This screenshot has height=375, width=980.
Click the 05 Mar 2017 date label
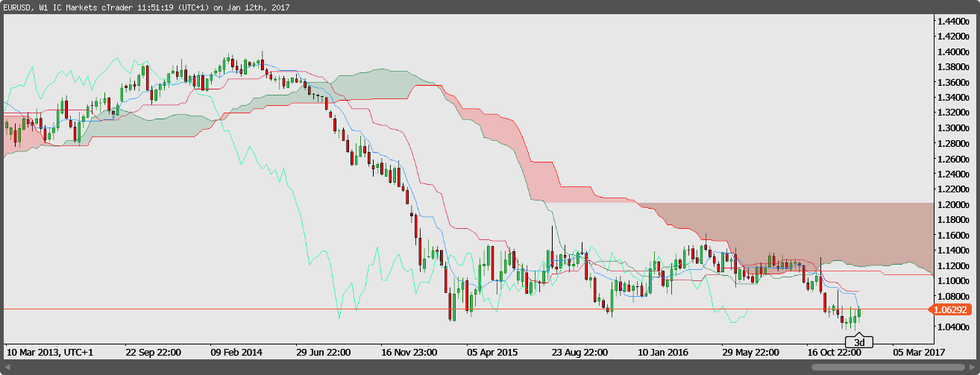[919, 350]
